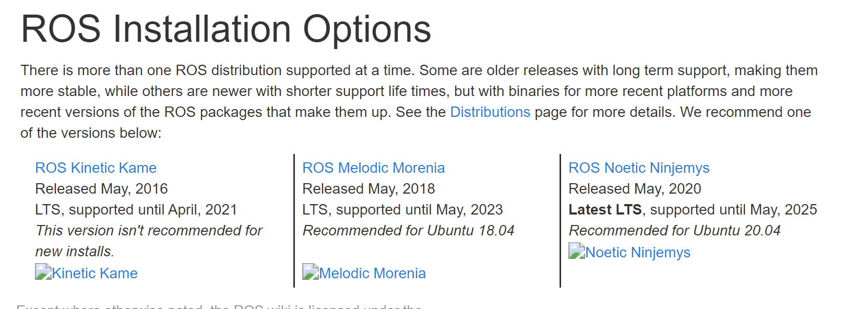Viewport: 868px width, 309px height.
Task: Click the "Released May, 2018" text
Action: click(x=368, y=188)
